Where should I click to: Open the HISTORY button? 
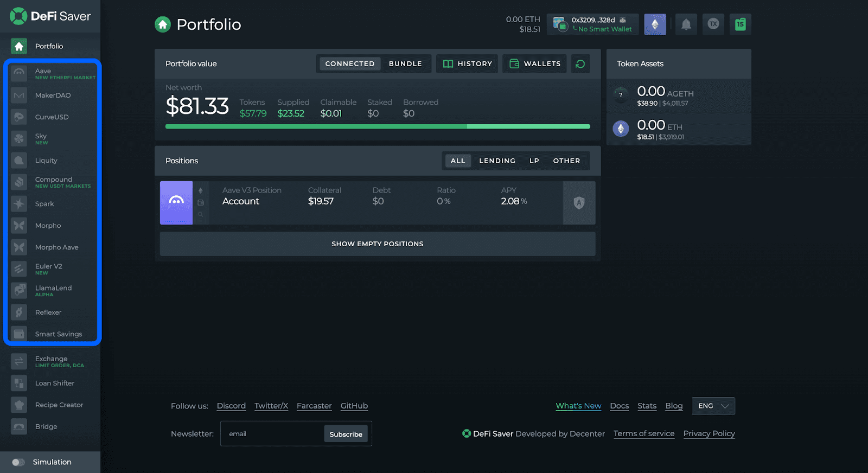click(467, 63)
